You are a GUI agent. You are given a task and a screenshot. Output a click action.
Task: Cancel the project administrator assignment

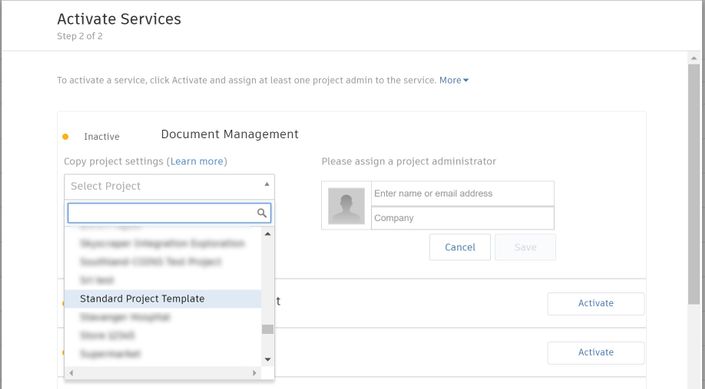[460, 247]
